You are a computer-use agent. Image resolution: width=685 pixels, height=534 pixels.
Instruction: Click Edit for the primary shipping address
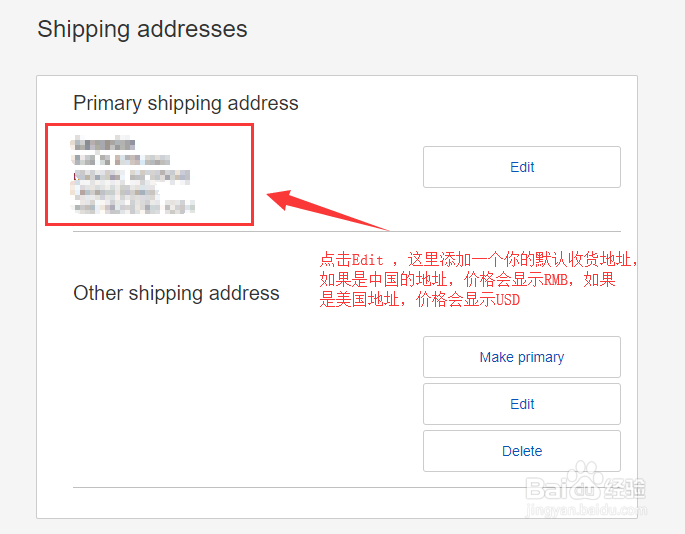pos(522,167)
